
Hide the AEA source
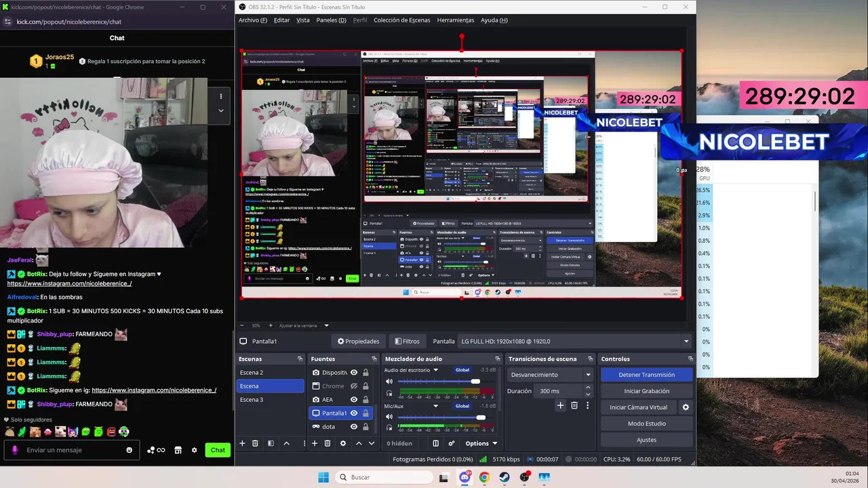[x=354, y=399]
